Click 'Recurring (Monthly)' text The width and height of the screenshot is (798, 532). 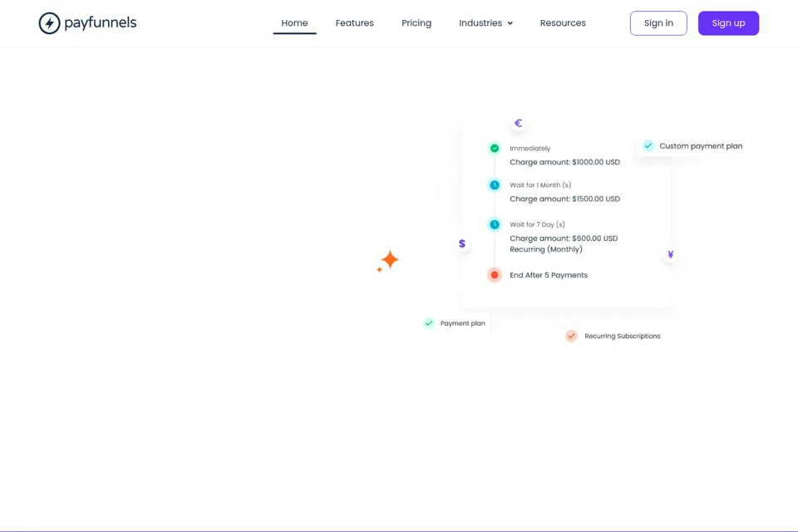(546, 249)
